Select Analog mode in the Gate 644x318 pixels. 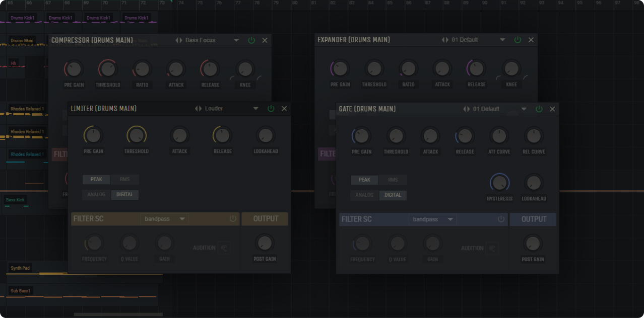pyautogui.click(x=364, y=195)
